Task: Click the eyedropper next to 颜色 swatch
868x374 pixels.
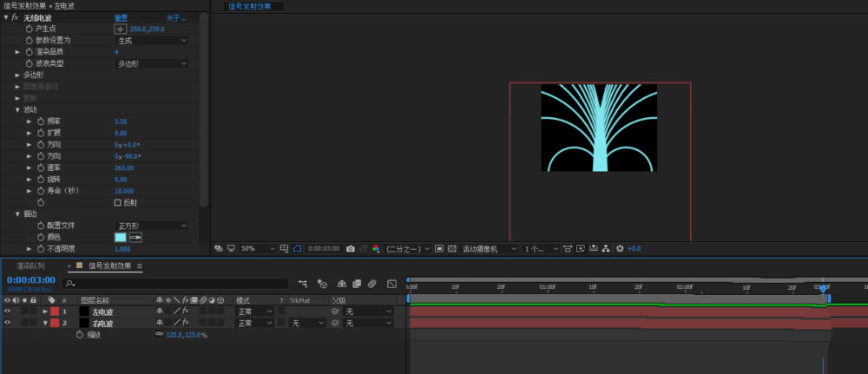Action: (x=135, y=237)
